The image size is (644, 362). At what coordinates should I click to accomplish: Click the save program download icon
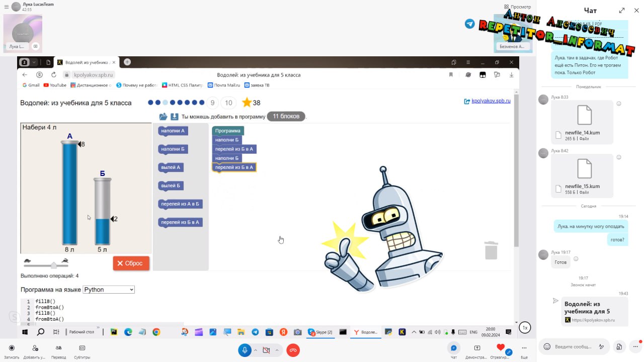coord(175,117)
